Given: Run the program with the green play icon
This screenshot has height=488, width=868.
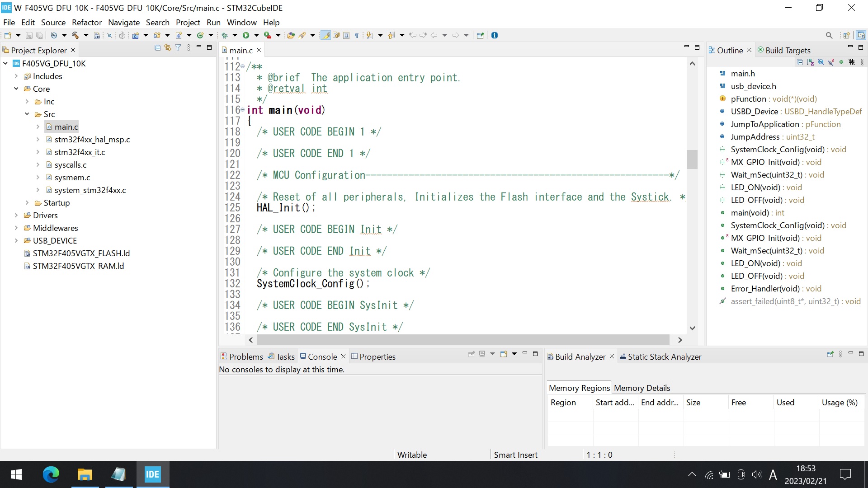Looking at the screenshot, I should (x=245, y=35).
